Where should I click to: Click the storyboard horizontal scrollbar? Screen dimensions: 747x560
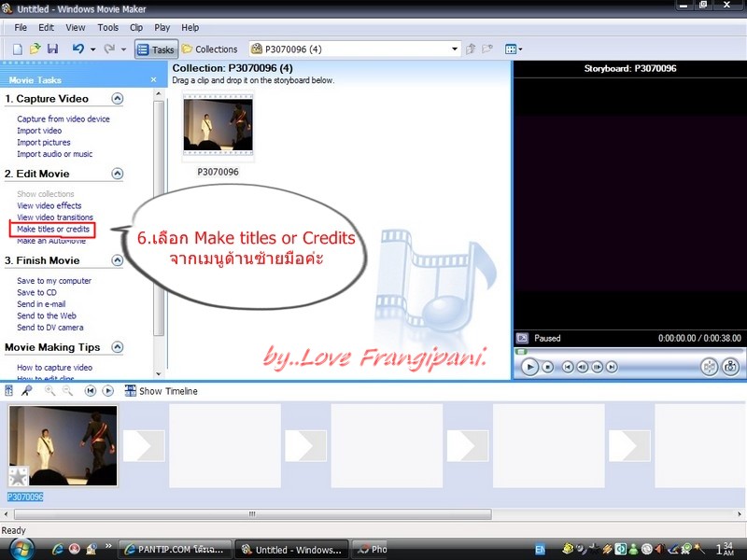252,514
